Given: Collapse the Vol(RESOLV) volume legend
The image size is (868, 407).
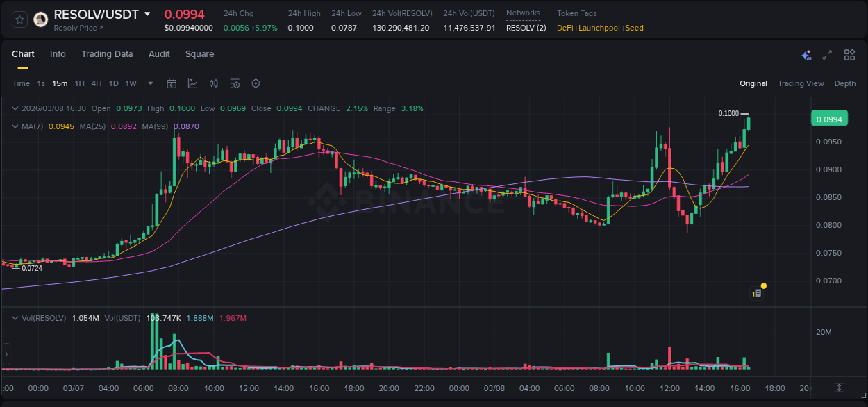Looking at the screenshot, I should point(15,317).
